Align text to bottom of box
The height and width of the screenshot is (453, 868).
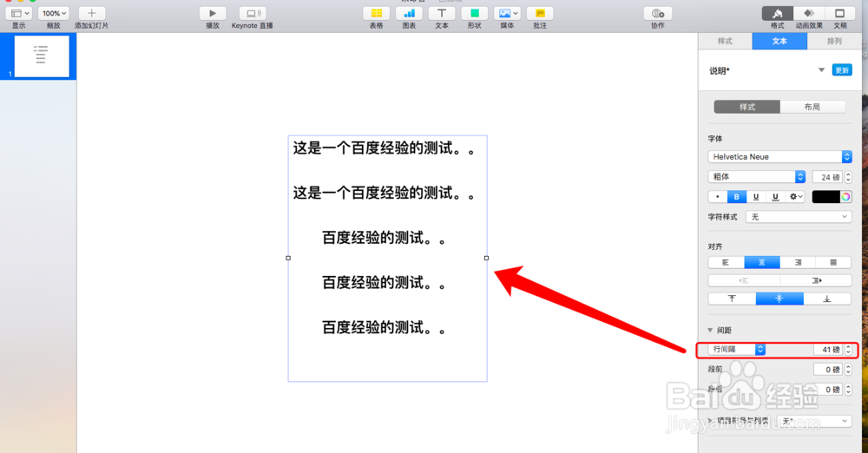click(x=827, y=299)
